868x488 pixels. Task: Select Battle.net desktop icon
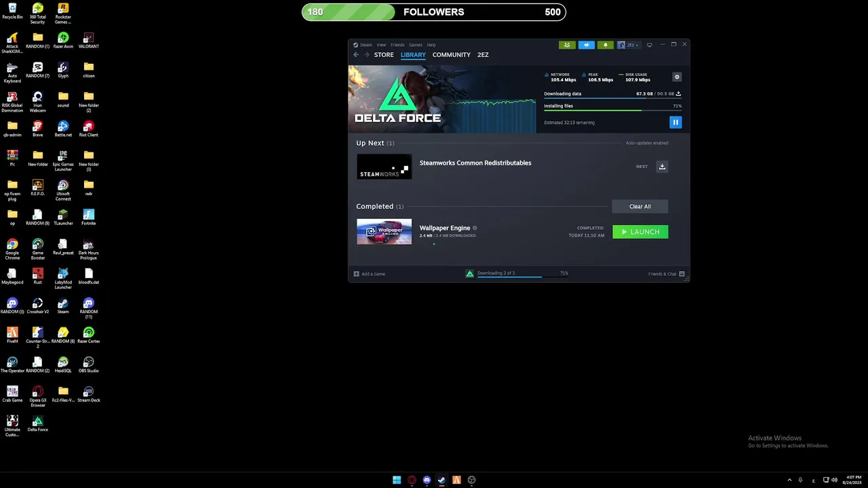[63, 129]
